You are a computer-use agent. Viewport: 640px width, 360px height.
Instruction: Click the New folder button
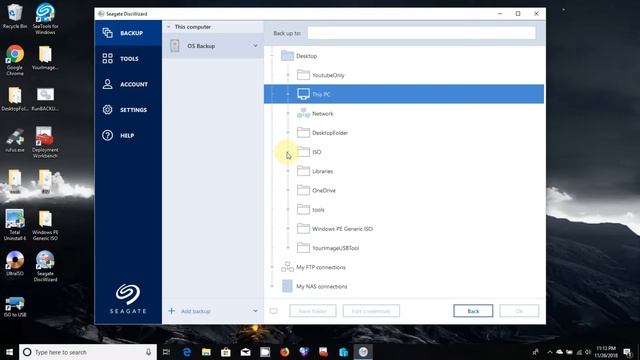tap(313, 311)
